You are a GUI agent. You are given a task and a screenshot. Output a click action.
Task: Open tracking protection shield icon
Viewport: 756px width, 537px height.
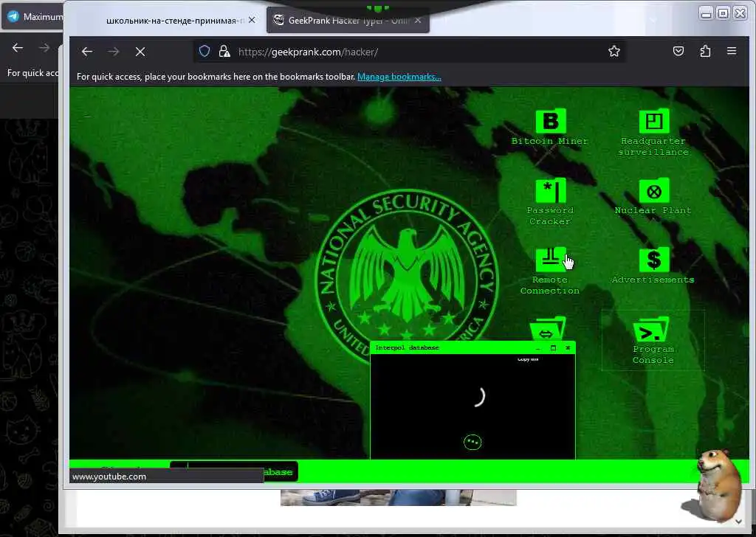(205, 51)
